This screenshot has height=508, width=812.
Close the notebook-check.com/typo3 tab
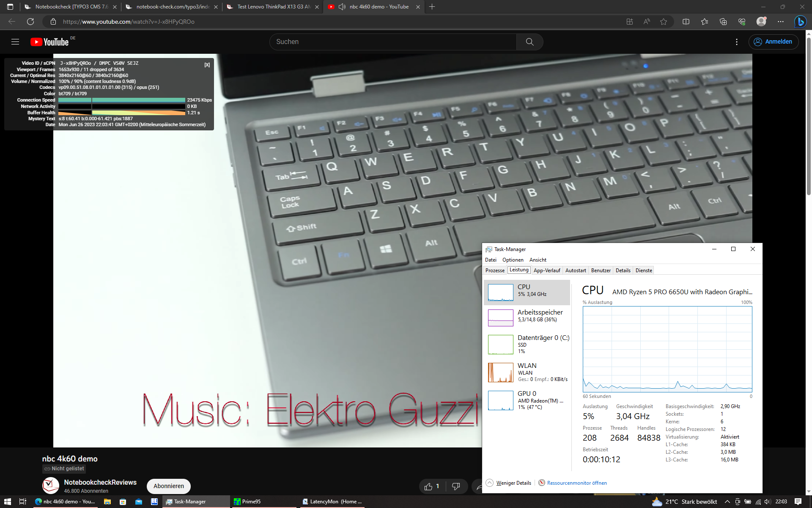[216, 7]
